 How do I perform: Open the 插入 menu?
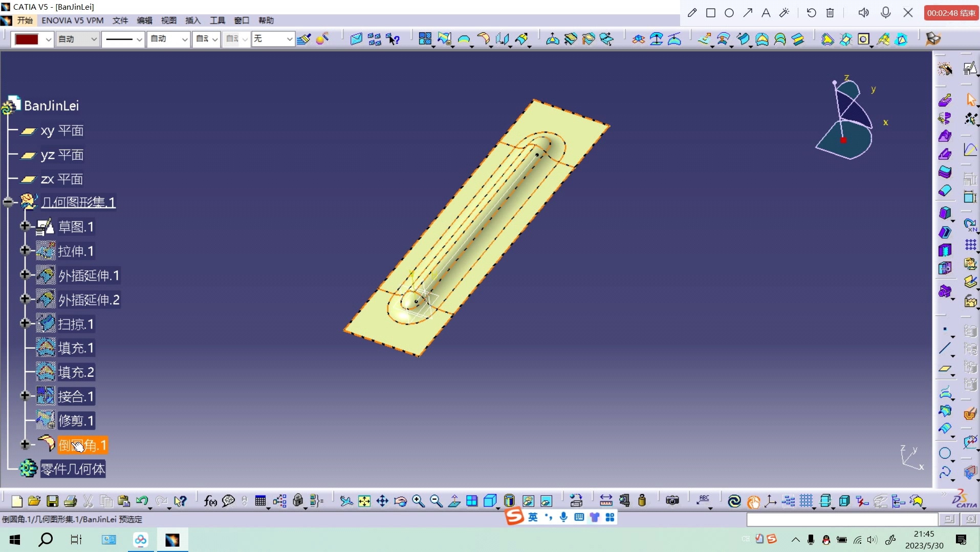193,20
